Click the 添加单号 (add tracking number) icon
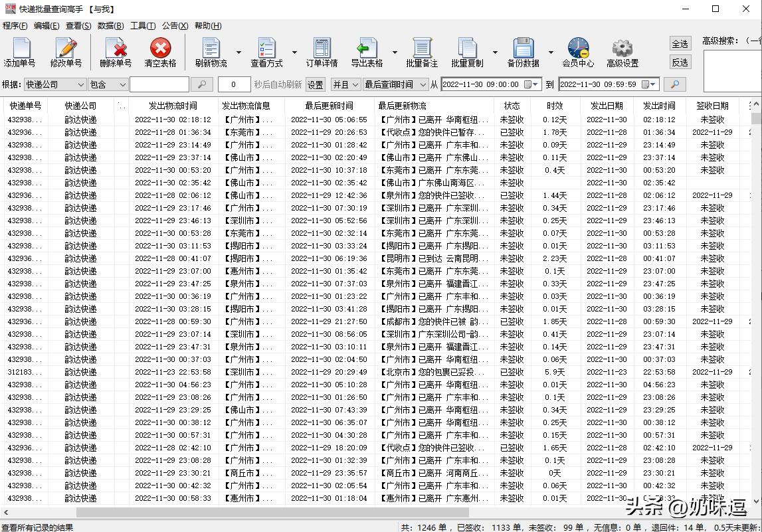The image size is (762, 532). click(19, 50)
